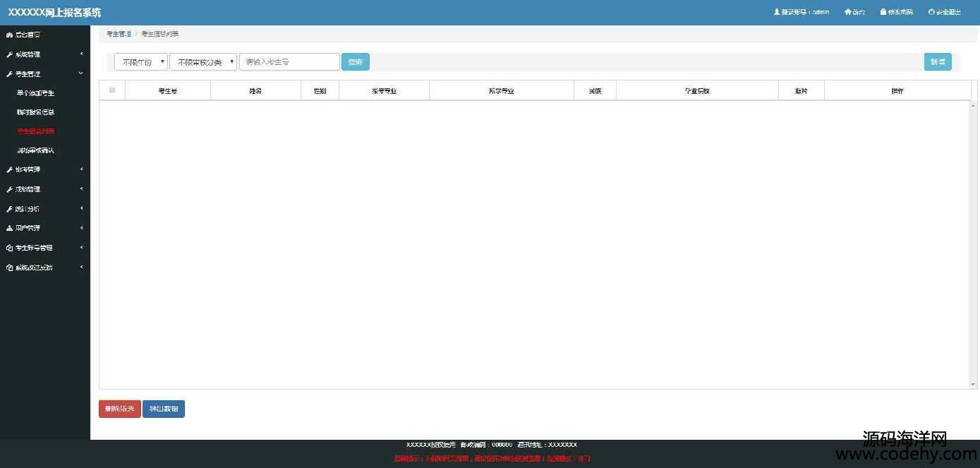Click the 所学专业 column header
Viewport: 980px width, 468px height.
[x=502, y=91]
